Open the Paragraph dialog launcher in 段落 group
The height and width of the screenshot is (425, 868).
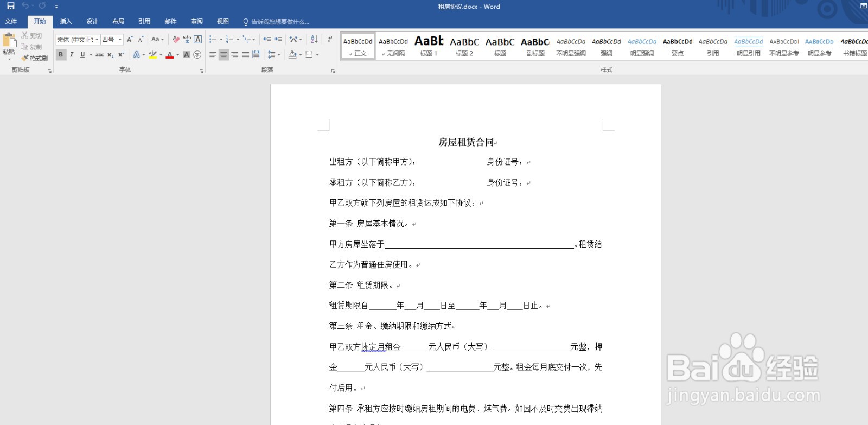coord(333,71)
